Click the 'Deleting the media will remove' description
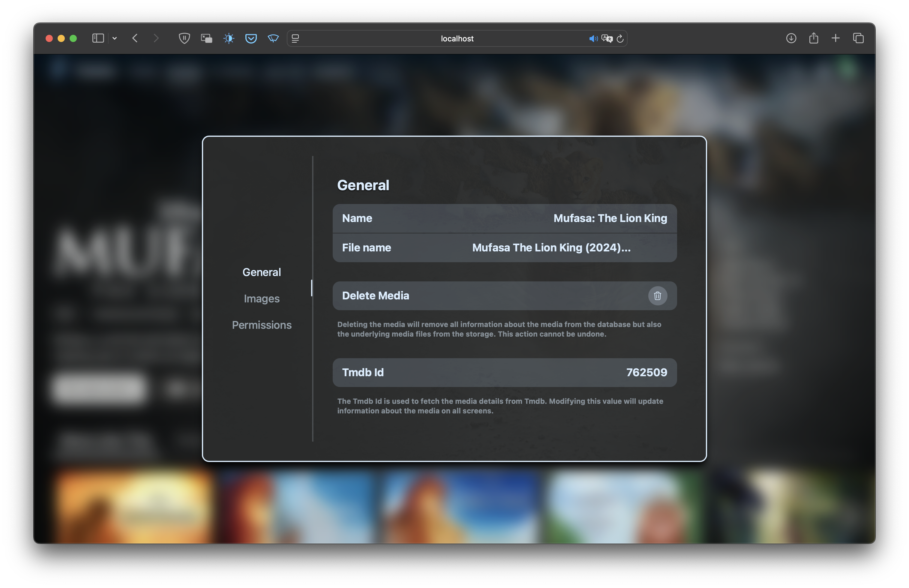Screen dimensions: 909x588 tap(499, 329)
